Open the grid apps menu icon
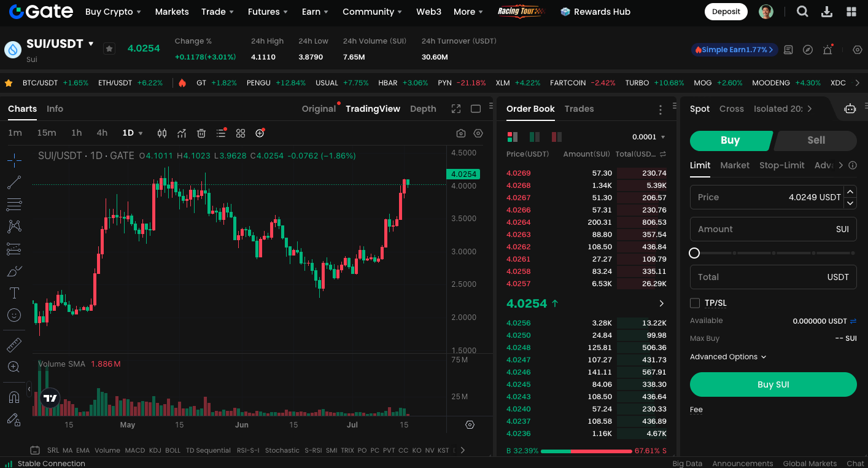Image resolution: width=868 pixels, height=468 pixels. click(x=851, y=12)
